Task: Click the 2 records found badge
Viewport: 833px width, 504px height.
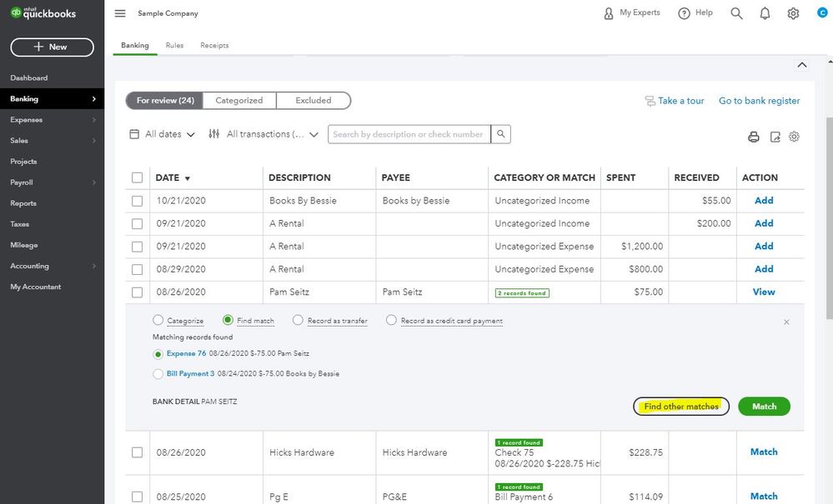Action: coord(522,293)
